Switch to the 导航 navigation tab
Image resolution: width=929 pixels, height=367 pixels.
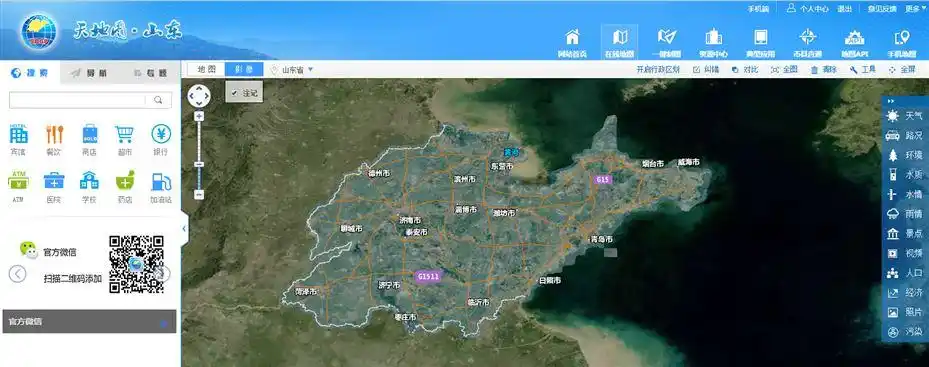pyautogui.click(x=89, y=73)
